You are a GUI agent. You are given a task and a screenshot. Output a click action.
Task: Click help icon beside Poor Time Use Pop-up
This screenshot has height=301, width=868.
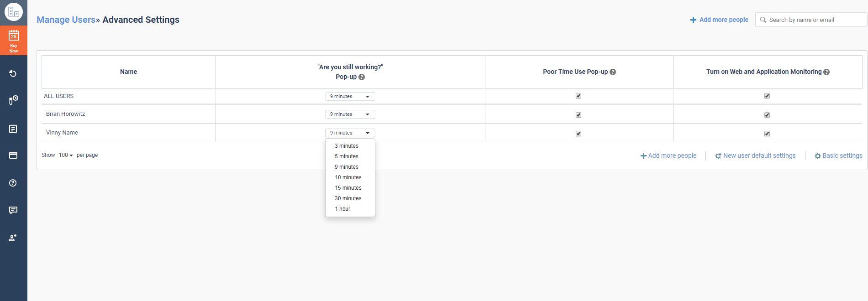point(613,72)
